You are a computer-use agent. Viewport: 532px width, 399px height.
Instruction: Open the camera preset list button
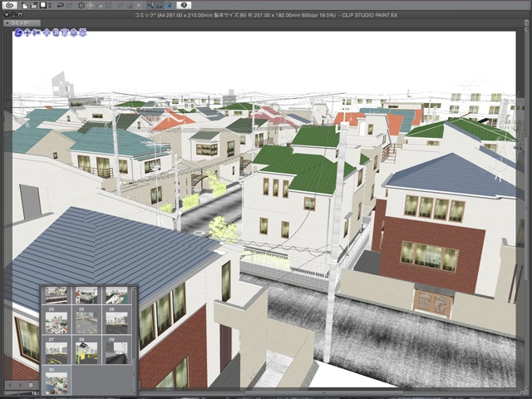(x=31, y=385)
